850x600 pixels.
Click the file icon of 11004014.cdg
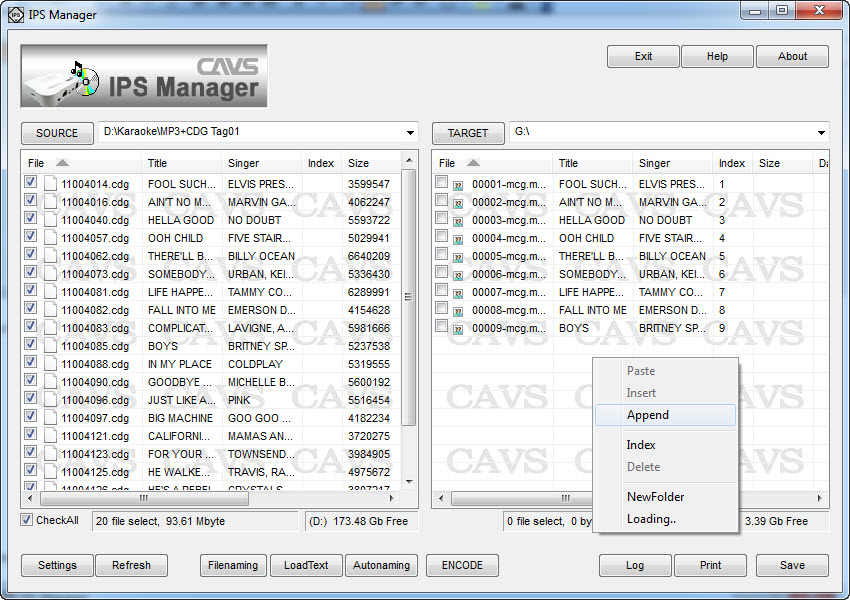pos(50,184)
